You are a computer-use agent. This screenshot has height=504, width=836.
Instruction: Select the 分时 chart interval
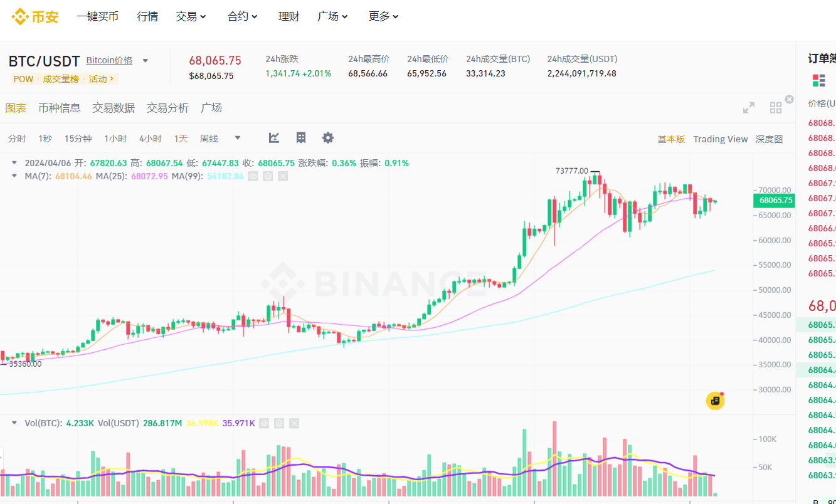pyautogui.click(x=18, y=139)
